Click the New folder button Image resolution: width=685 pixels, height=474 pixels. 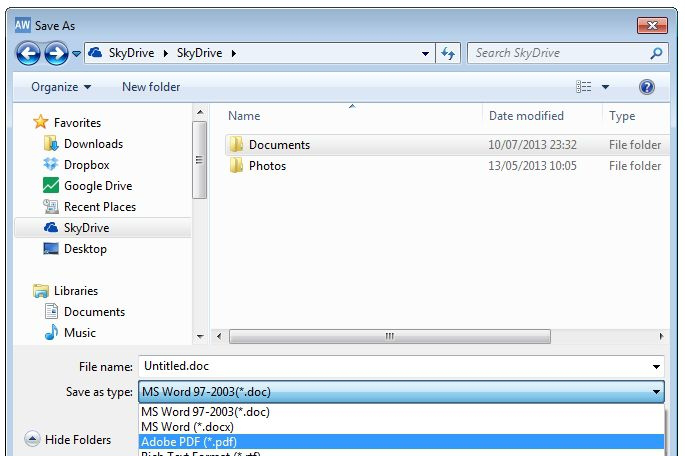(x=151, y=87)
